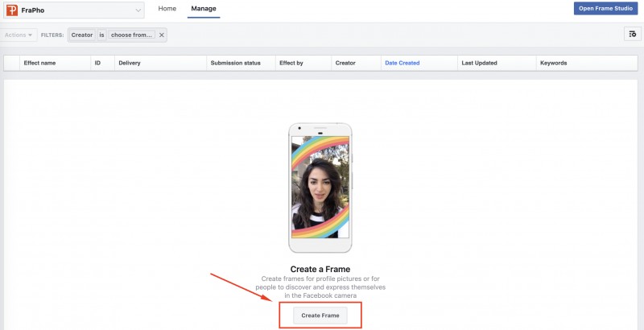Click the FraPho page logo icon
The width and height of the screenshot is (644, 330).
tap(12, 10)
